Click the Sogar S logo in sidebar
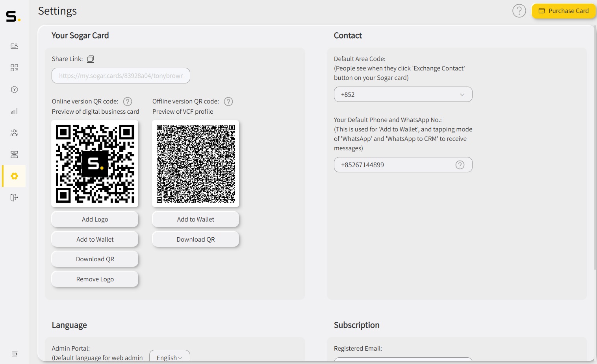This screenshot has width=597, height=364. 13,17
